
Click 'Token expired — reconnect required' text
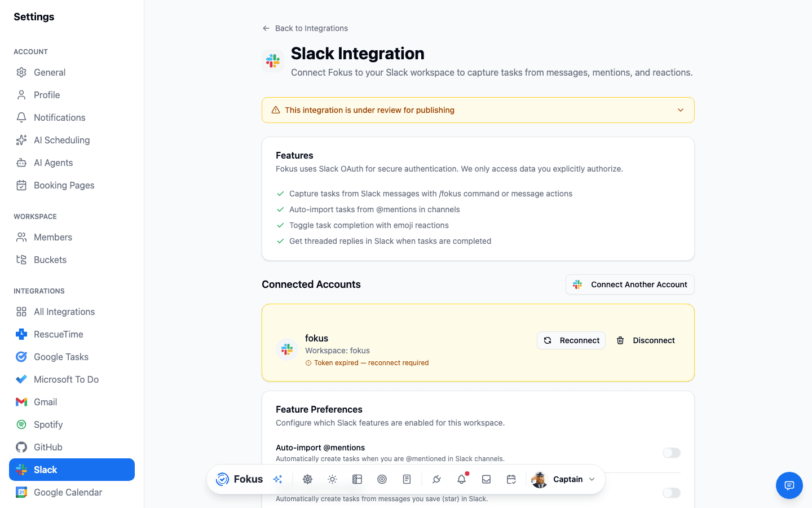[x=371, y=363]
